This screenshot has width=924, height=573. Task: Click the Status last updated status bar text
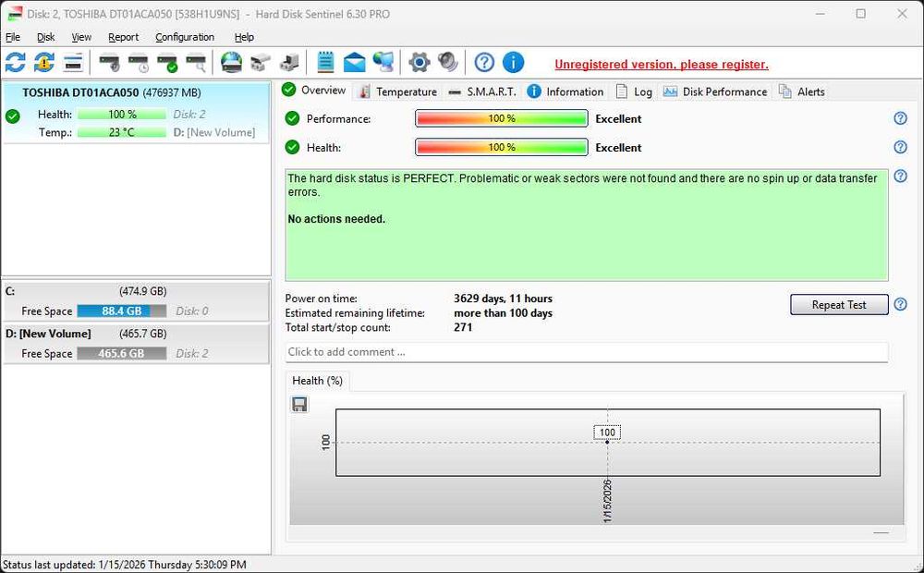coord(125,565)
